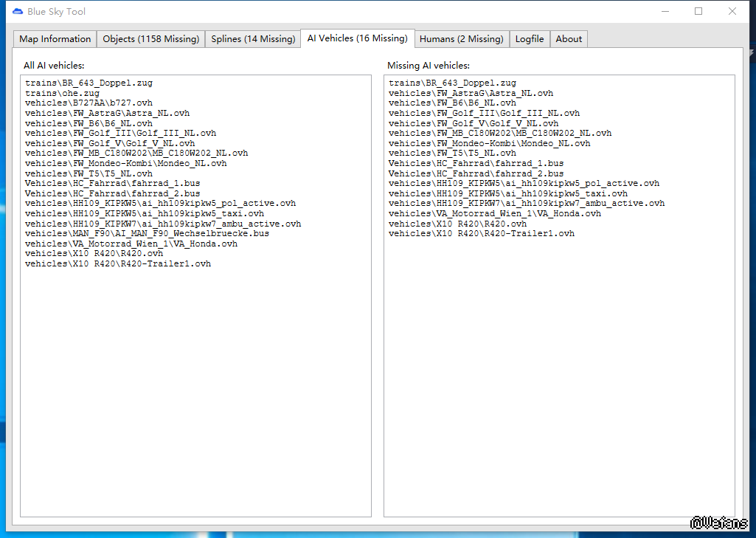
Task: Click the 'Missing AI vehicles:' label
Action: click(429, 65)
